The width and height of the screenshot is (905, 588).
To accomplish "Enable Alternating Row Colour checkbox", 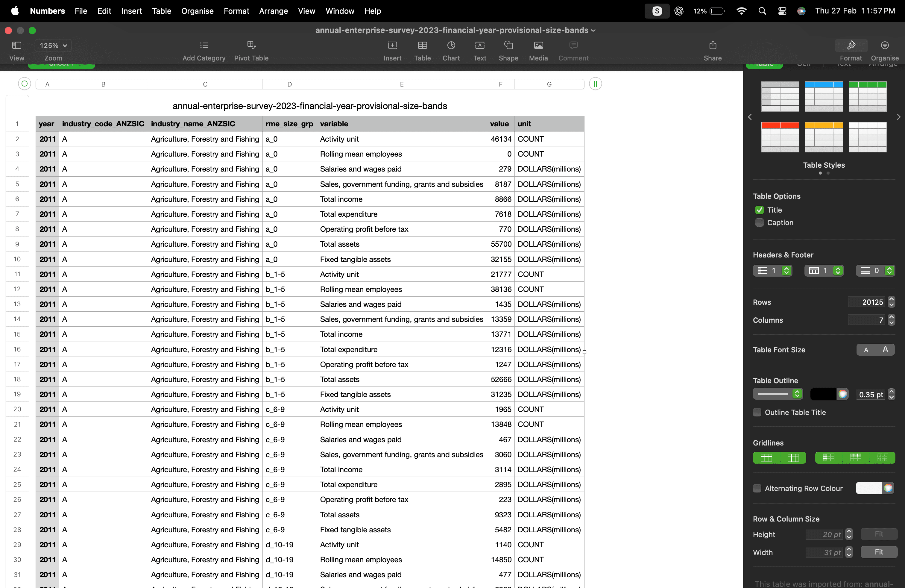I will [x=757, y=488].
